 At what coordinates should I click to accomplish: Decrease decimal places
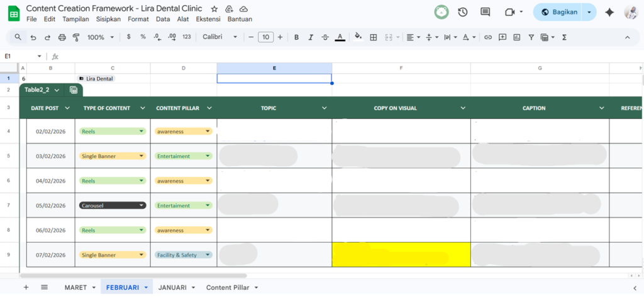[x=157, y=37]
